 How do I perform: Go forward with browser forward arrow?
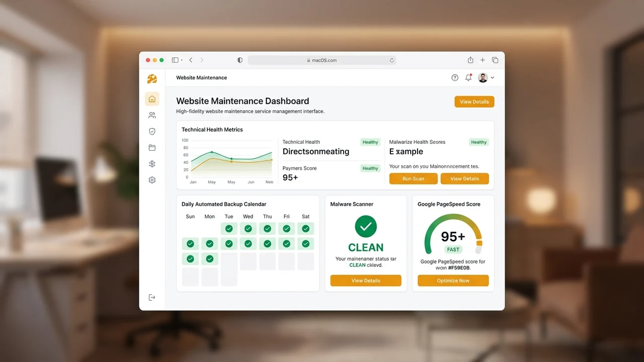(202, 60)
